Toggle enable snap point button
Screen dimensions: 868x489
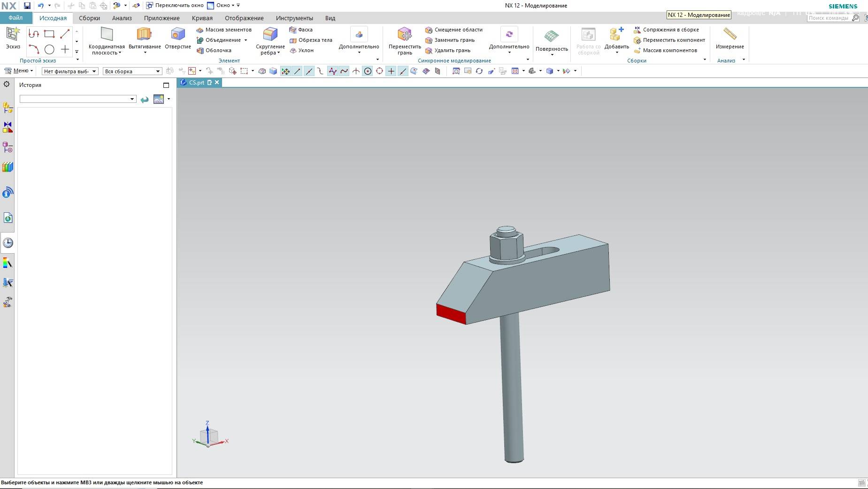click(x=285, y=71)
